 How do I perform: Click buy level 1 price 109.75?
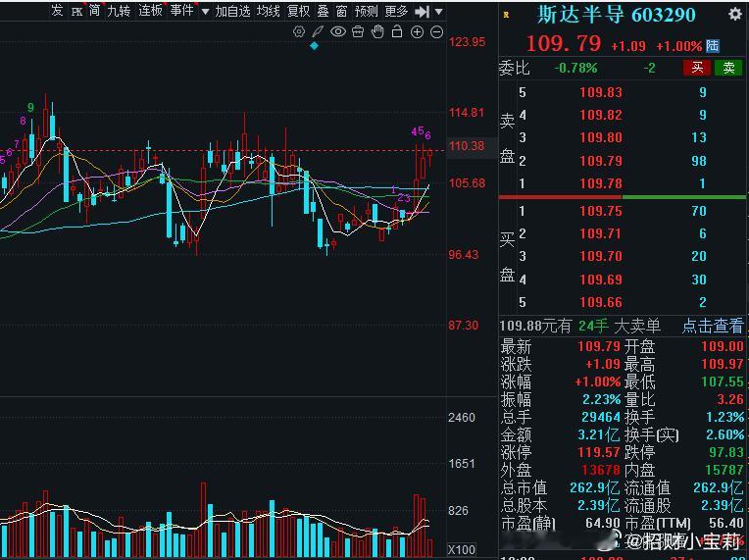[601, 211]
